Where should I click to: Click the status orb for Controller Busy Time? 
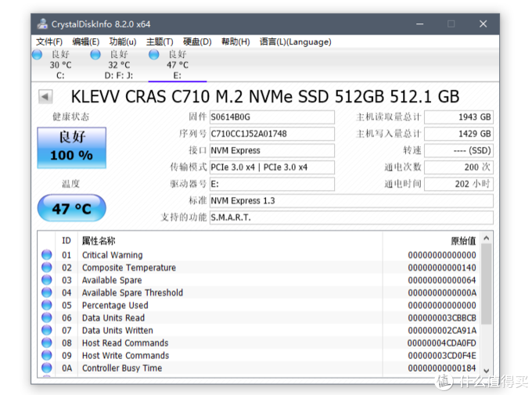tap(46, 368)
